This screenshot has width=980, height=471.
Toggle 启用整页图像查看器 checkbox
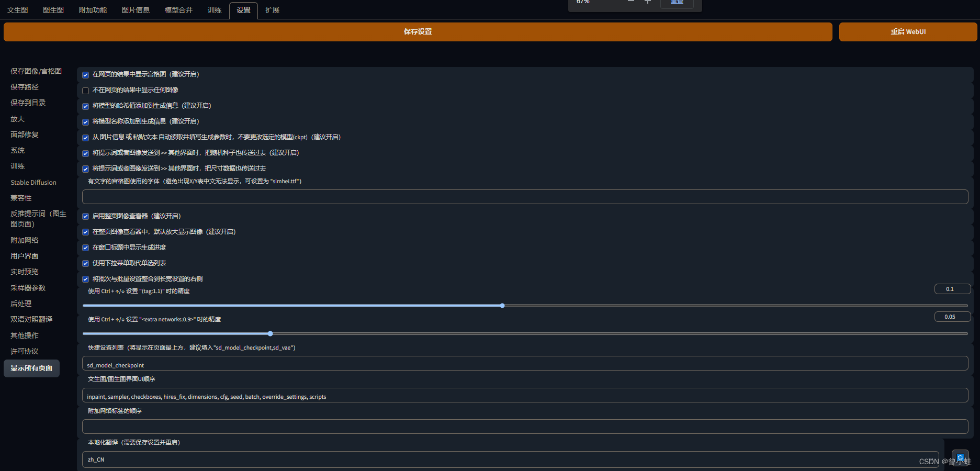pyautogui.click(x=86, y=216)
